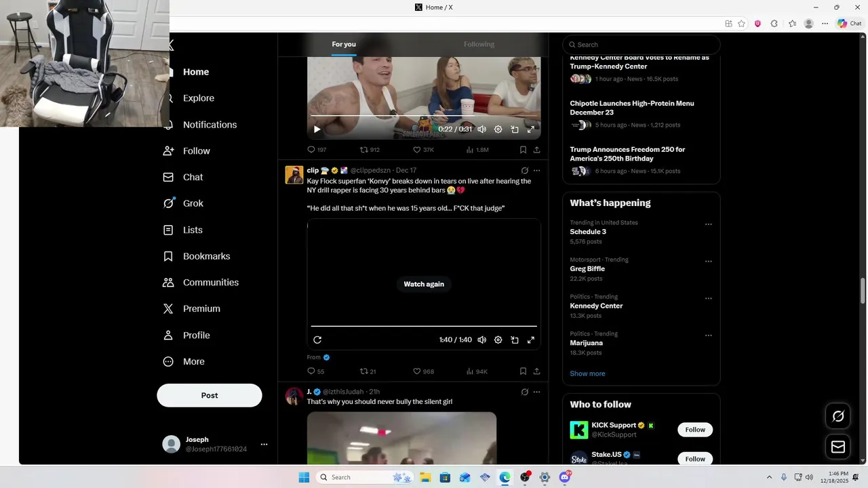The width and height of the screenshot is (868, 488).
Task: Toggle picture-in-picture on the top video
Action: [x=515, y=129]
